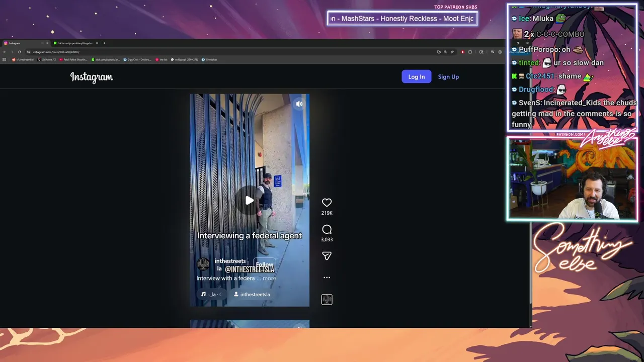The image size is (644, 362).
Task: Click the toolbar icon after the second divider
Action: [493, 52]
